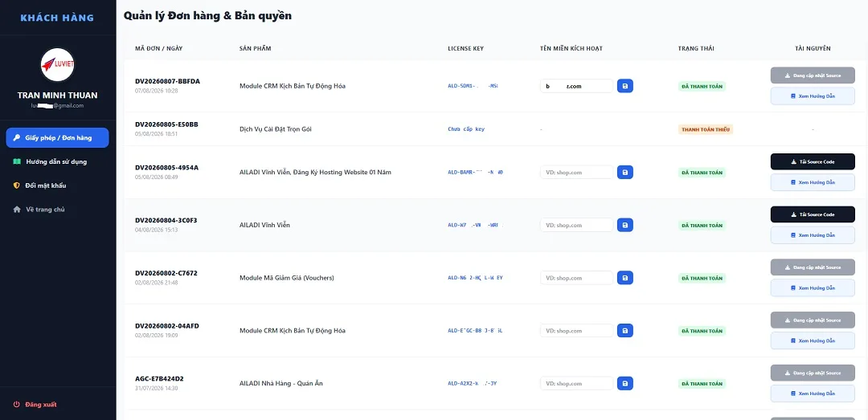Click order code DV20260805-E50BB
Image resolution: width=868 pixels, height=420 pixels.
pyautogui.click(x=166, y=124)
